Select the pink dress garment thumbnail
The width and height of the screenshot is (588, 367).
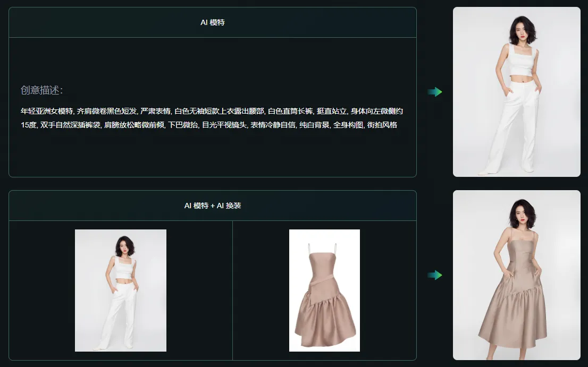tap(324, 291)
